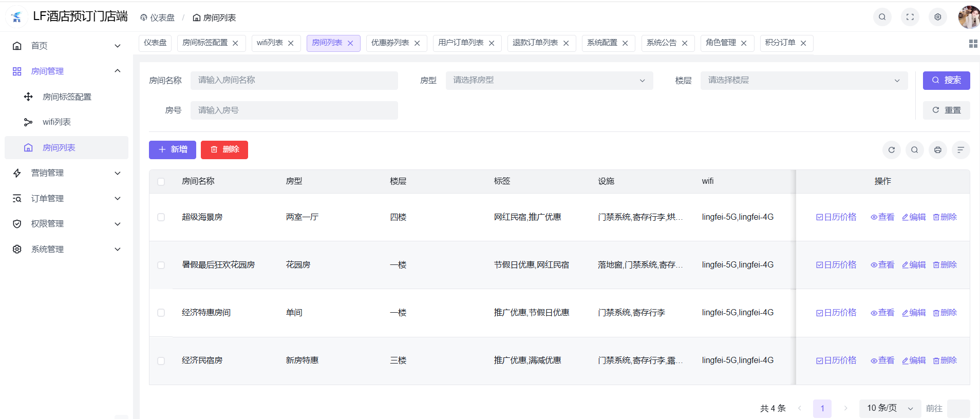
Task: Tick the checkbox for 经济民宿房 row
Action: click(161, 361)
